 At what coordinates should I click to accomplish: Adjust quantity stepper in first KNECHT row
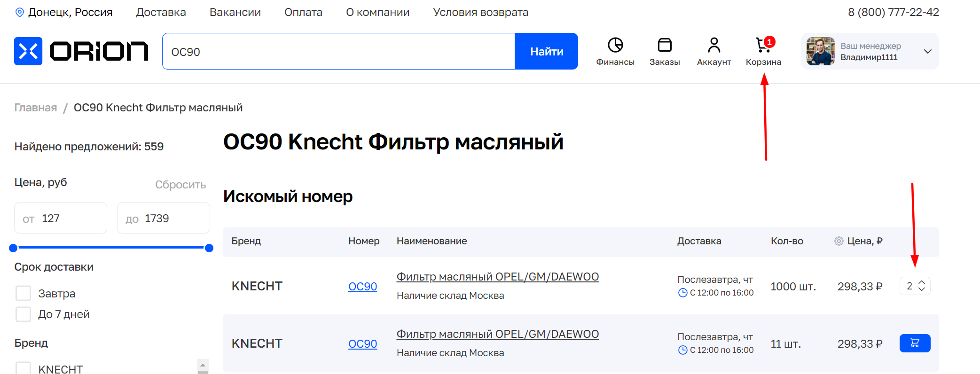point(921,286)
